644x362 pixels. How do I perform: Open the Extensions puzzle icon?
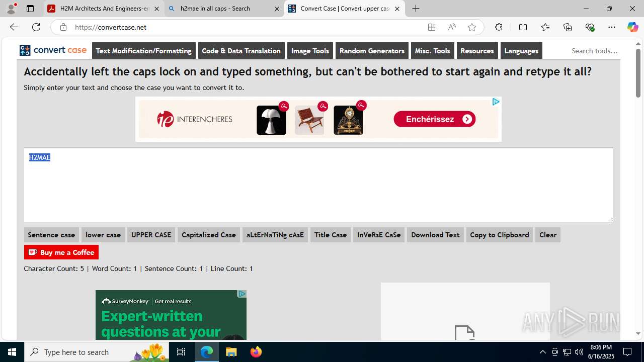499,27
